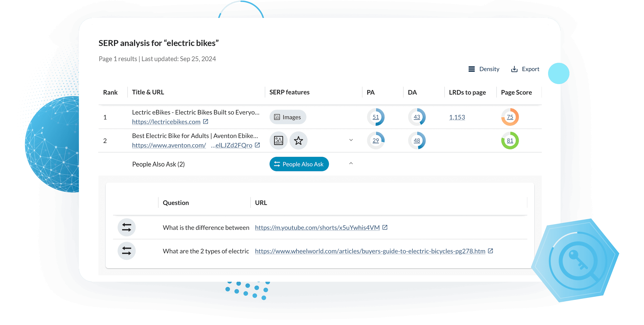Click the image thumbnail icon row 2
Screen dimensions: 644x325
pyautogui.click(x=278, y=140)
